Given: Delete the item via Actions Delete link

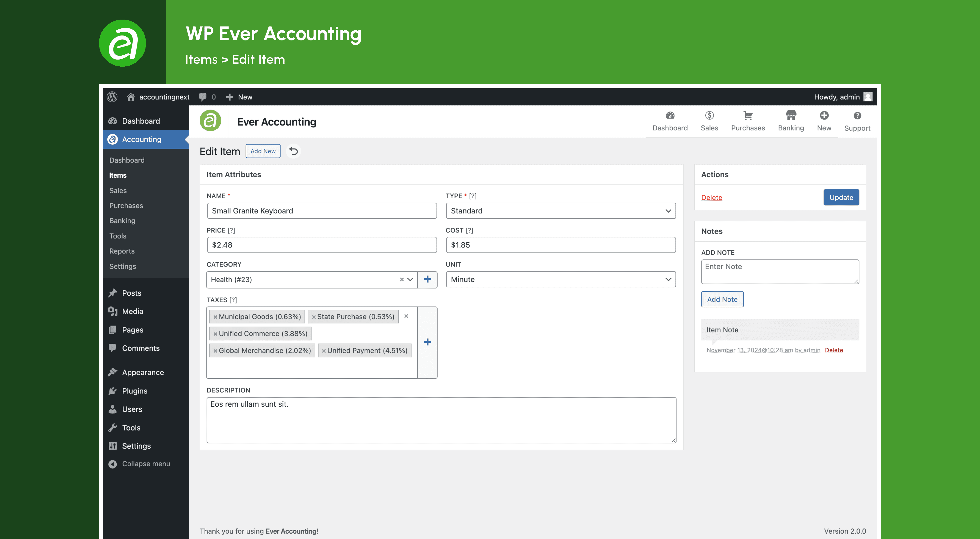Looking at the screenshot, I should point(711,197).
